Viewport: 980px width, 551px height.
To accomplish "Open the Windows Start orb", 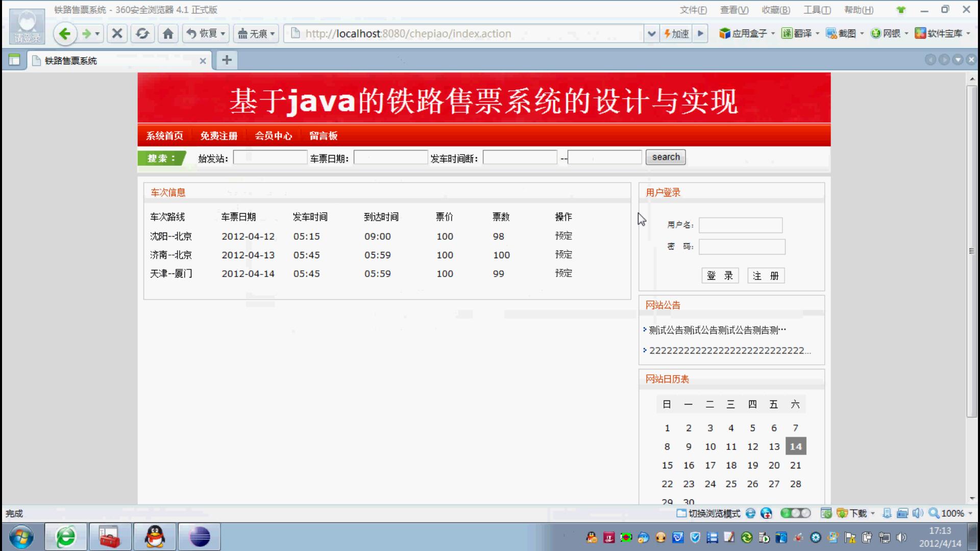I will [21, 537].
